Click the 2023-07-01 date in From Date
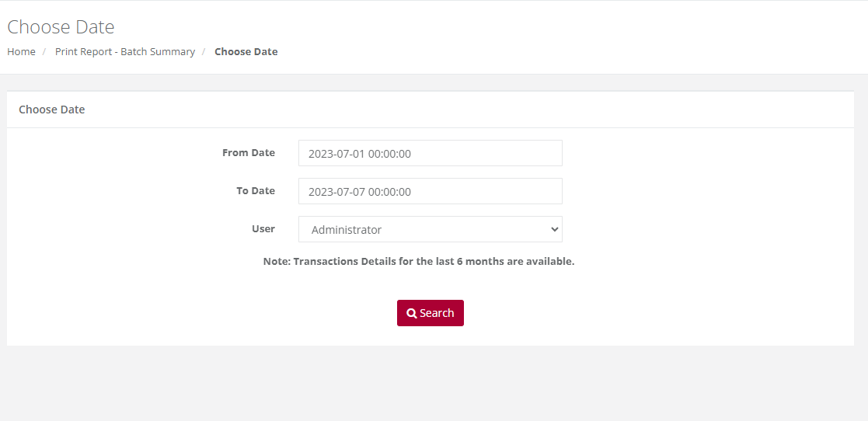The width and height of the screenshot is (868, 421). click(x=336, y=154)
